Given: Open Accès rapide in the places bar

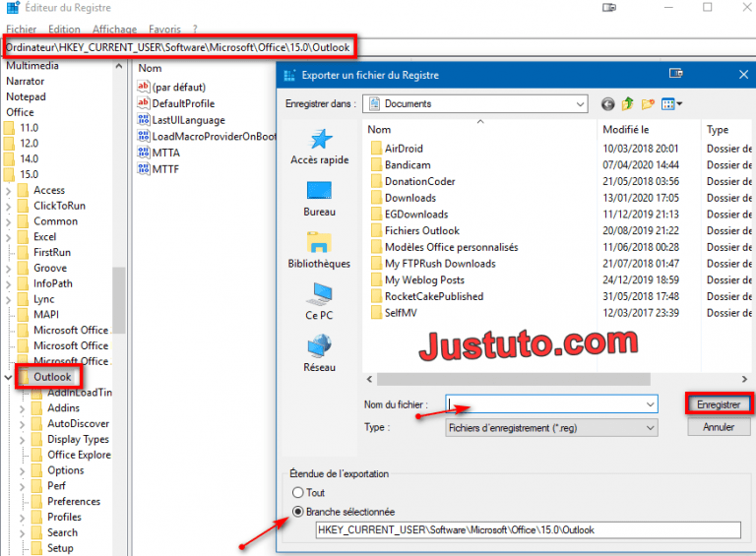Looking at the screenshot, I should pyautogui.click(x=319, y=147).
